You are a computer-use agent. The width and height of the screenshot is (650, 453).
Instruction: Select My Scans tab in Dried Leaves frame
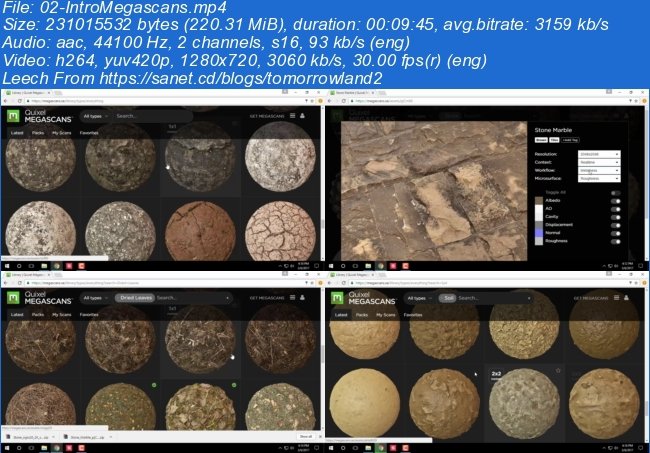pos(61,315)
